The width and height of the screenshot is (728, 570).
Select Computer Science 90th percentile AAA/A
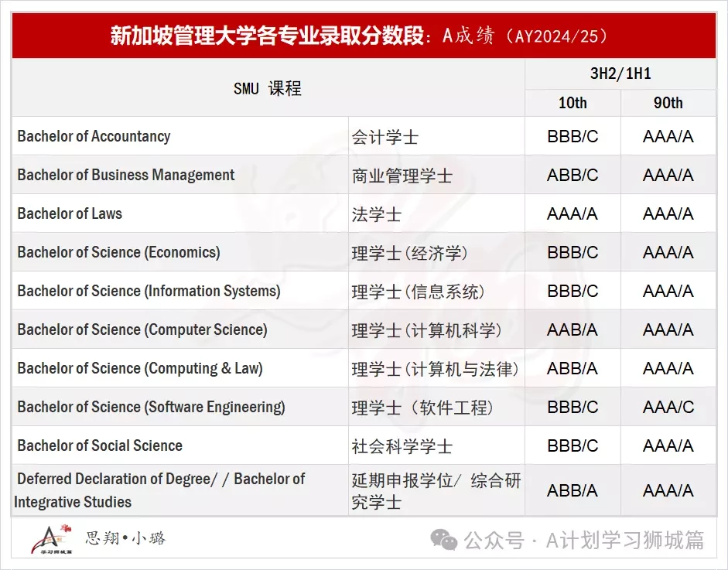(x=668, y=329)
